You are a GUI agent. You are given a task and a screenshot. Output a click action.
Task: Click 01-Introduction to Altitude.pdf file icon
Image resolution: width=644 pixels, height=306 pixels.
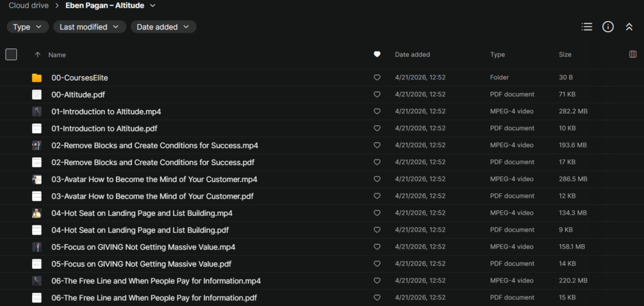(37, 128)
